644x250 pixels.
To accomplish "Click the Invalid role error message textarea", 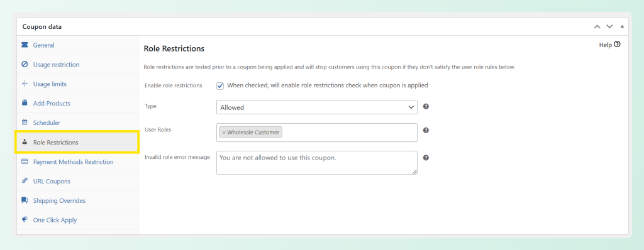I will pos(317,163).
